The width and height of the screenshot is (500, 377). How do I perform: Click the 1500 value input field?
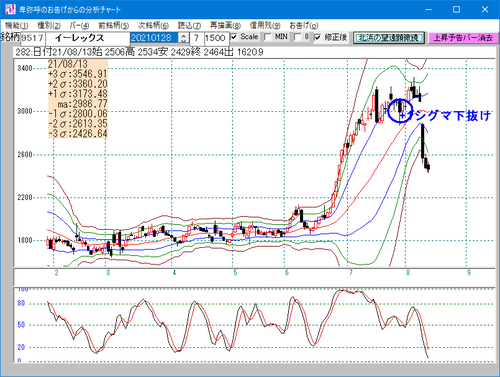coord(216,38)
